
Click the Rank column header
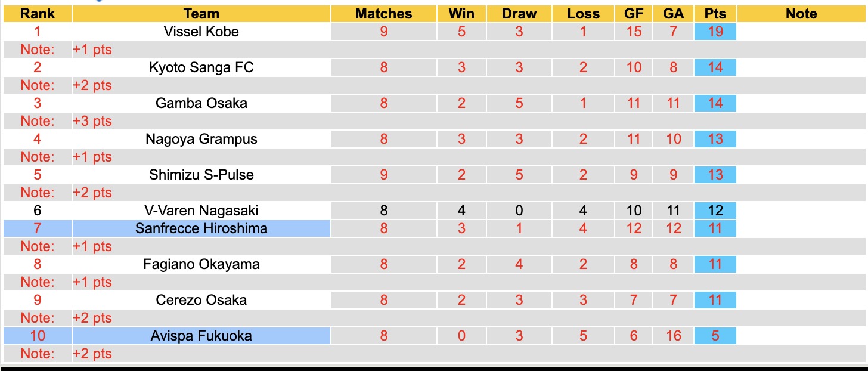point(38,14)
